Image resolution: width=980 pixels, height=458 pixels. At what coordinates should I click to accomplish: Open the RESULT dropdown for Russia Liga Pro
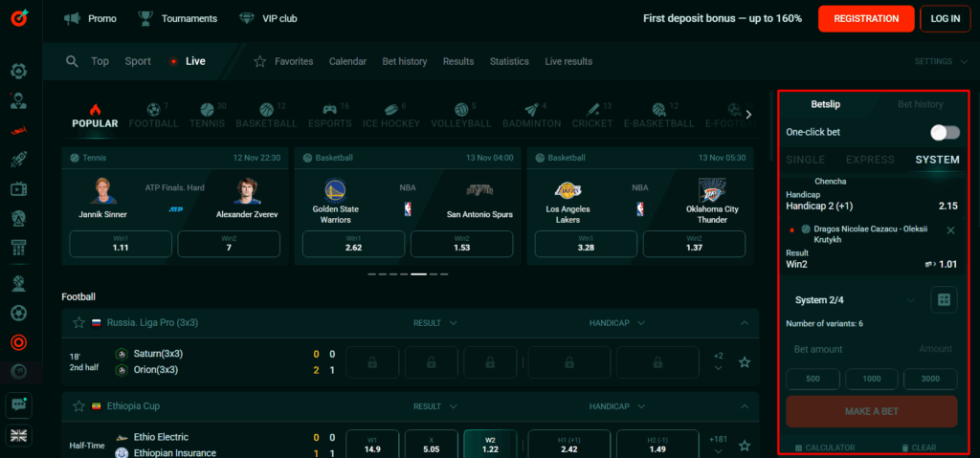tap(435, 323)
